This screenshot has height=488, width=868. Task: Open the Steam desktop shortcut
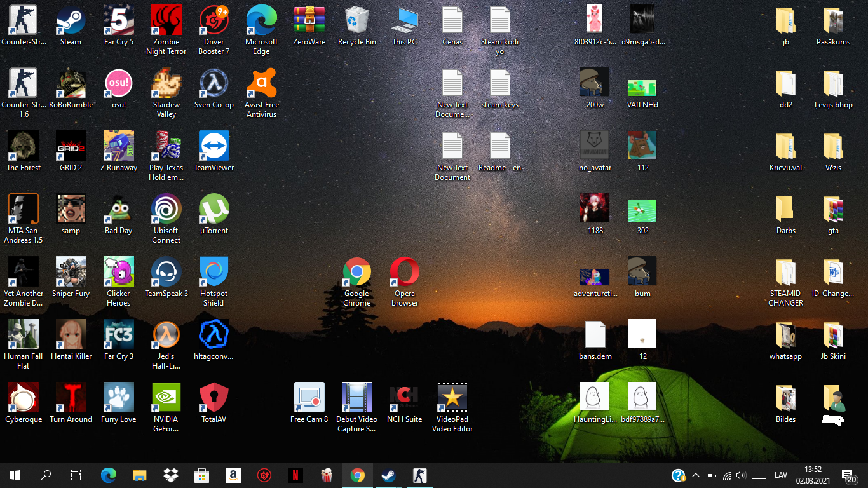[71, 26]
